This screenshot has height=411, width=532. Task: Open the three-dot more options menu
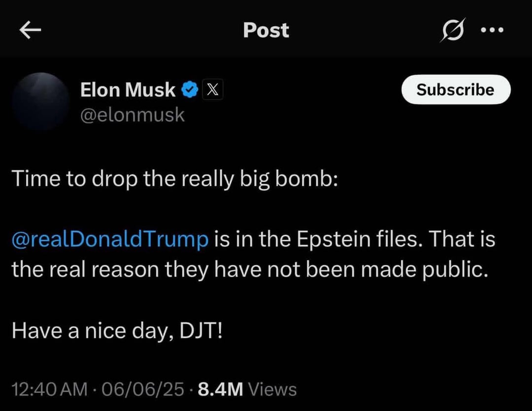[x=492, y=30]
